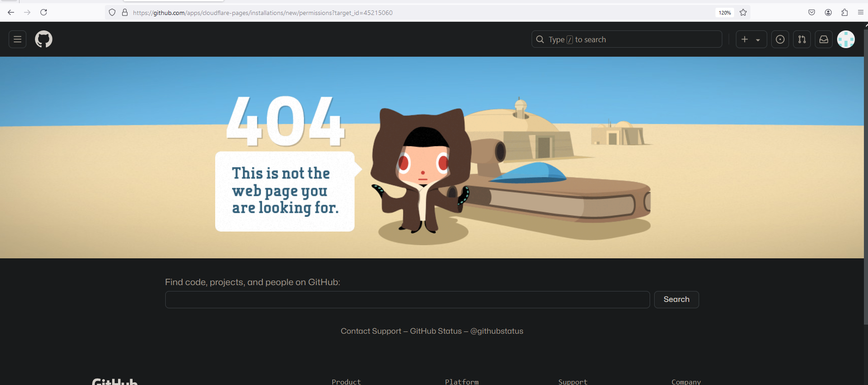Click 'Find code, projects, and people' label
Screen dimensions: 868x385
click(252, 282)
